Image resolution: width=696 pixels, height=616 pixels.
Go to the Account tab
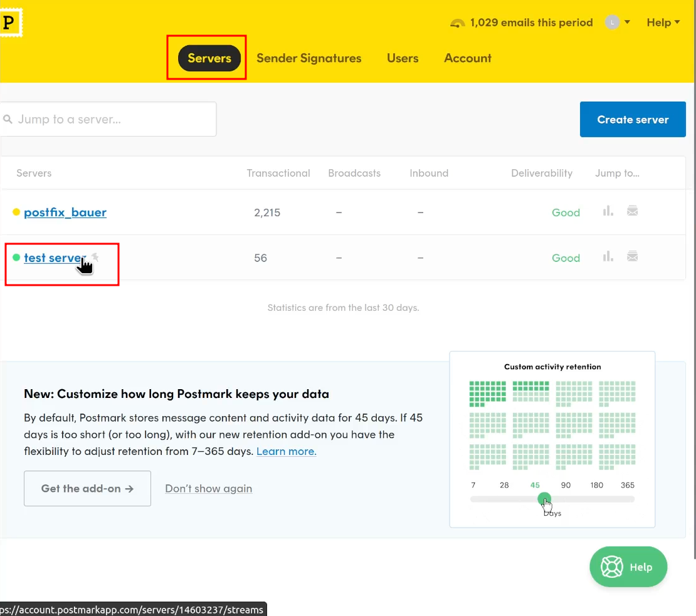point(468,58)
